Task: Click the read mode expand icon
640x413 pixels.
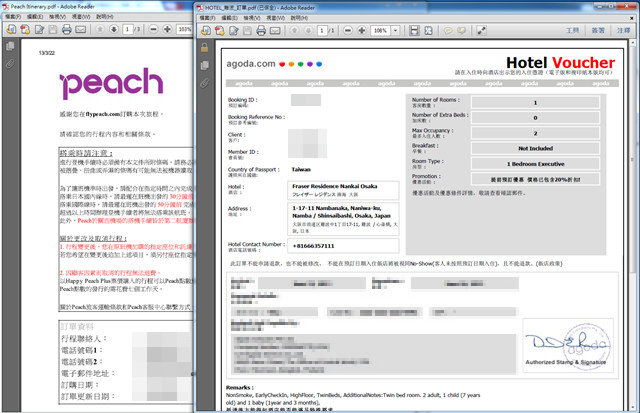Action: (x=481, y=31)
